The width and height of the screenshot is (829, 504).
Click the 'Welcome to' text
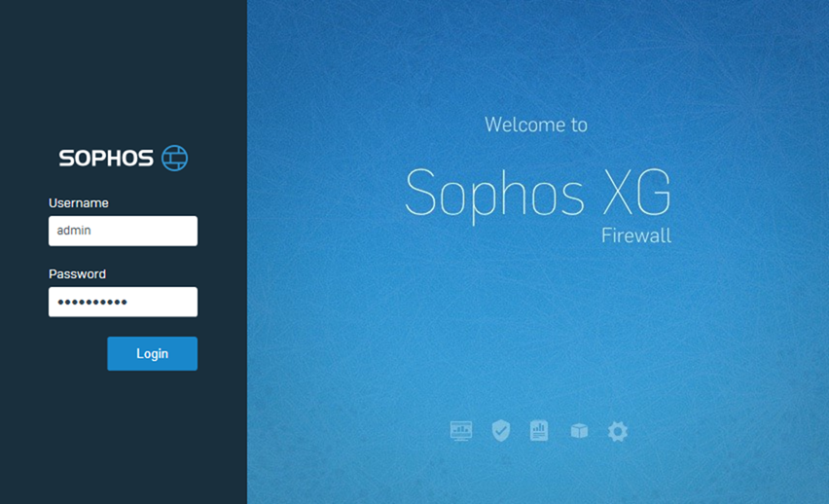(x=536, y=125)
